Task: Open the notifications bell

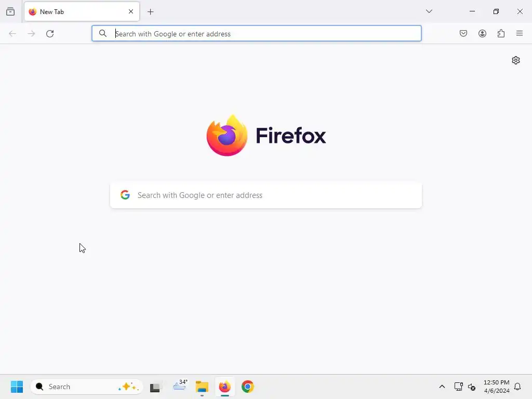Action: coord(517,387)
